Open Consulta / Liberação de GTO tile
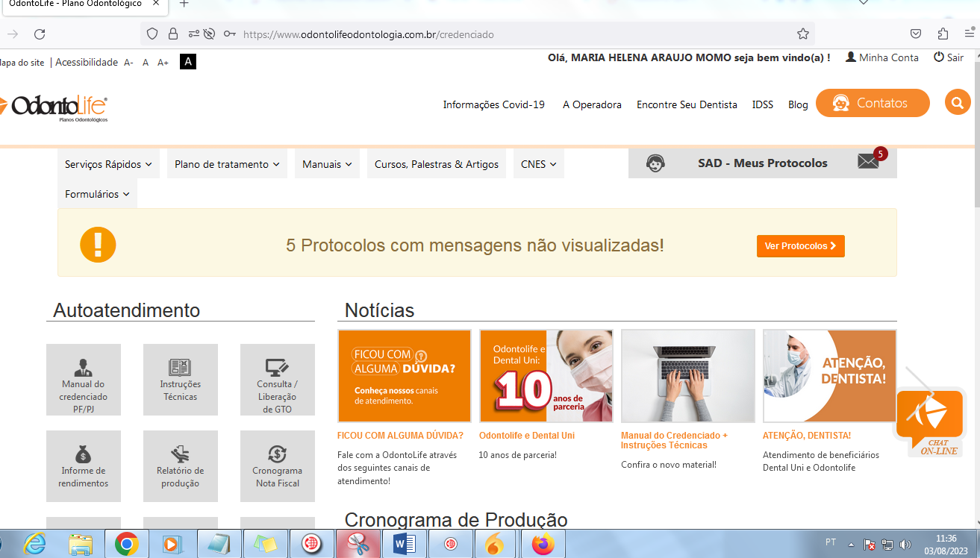This screenshot has height=558, width=980. (x=278, y=380)
